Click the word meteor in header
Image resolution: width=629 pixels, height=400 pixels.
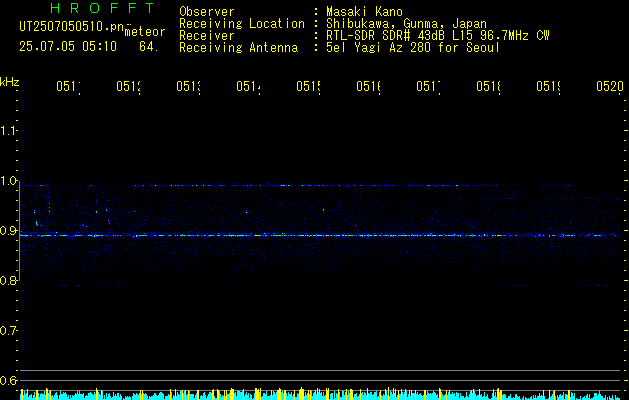pyautogui.click(x=145, y=32)
